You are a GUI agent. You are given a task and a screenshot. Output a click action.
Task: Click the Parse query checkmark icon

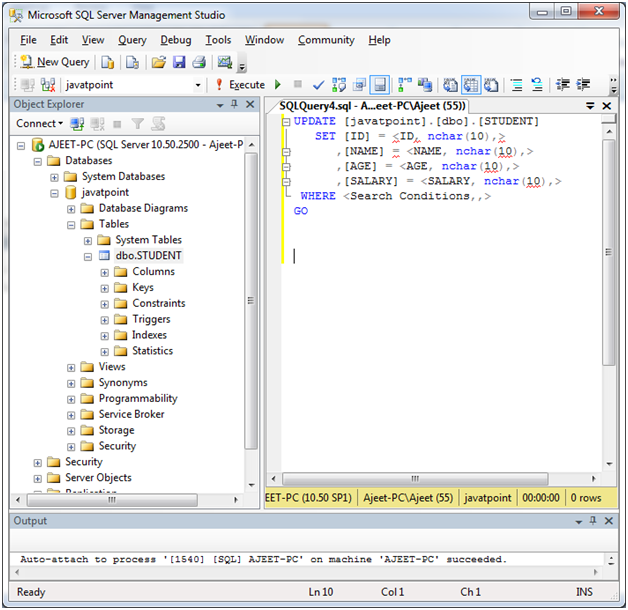pos(318,85)
